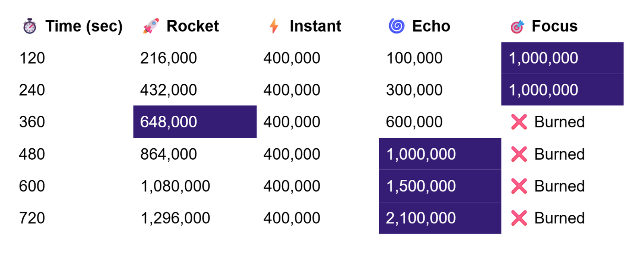Select the Echo column header text

[431, 26]
